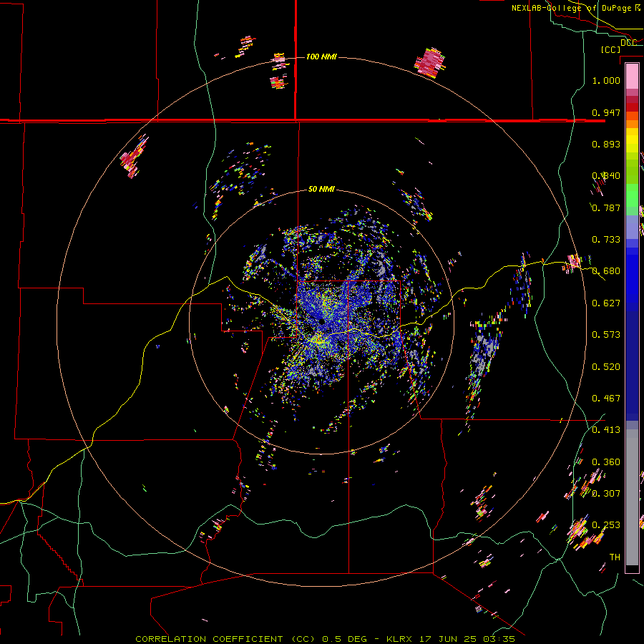
Task: Select the 1.000 value on the color scale
Action: tap(606, 80)
